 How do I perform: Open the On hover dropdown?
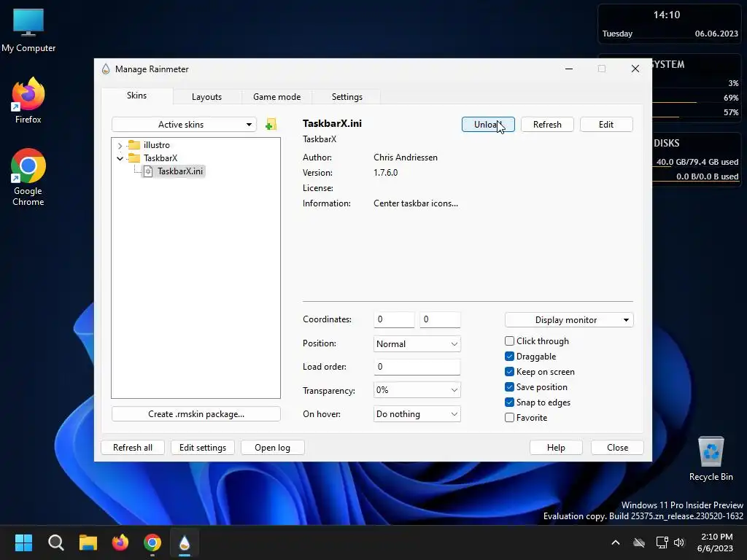point(417,414)
